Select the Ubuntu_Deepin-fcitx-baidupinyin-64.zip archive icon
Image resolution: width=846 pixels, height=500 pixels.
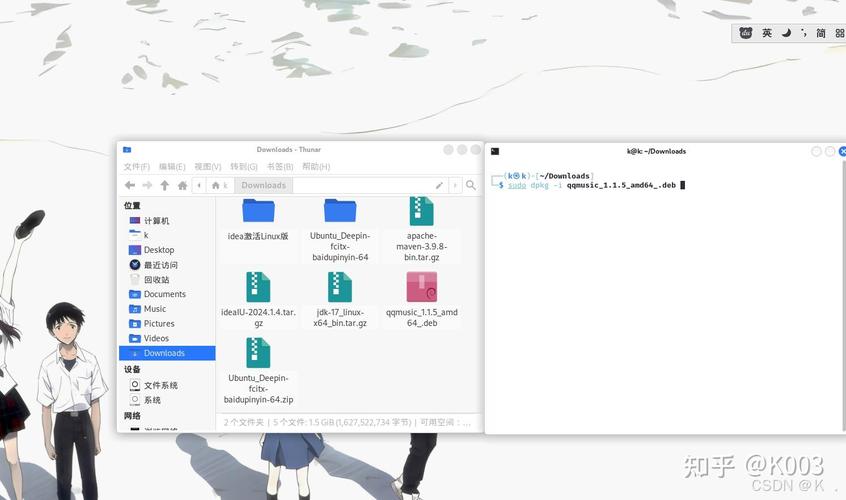point(258,352)
